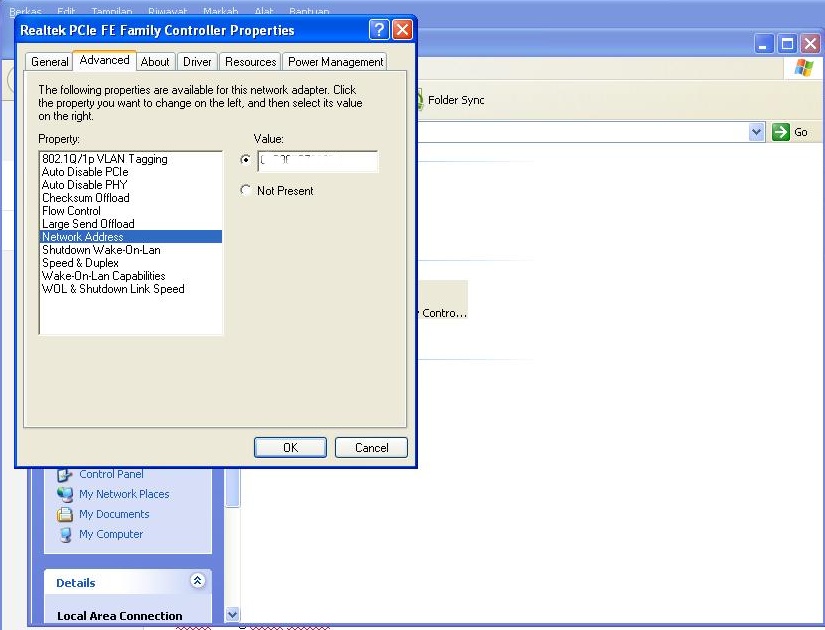Open the General tab
Viewport: 825px width, 630px height.
pyautogui.click(x=49, y=62)
